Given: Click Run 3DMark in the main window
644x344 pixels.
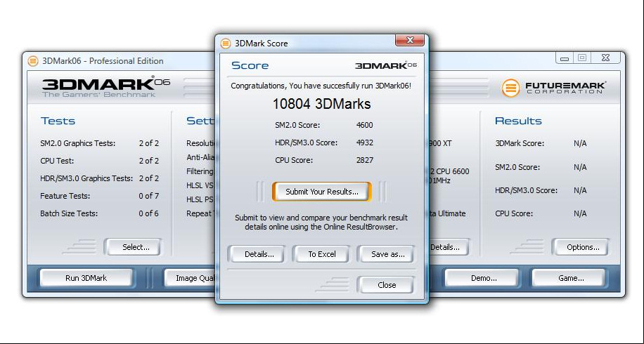Looking at the screenshot, I should (86, 278).
